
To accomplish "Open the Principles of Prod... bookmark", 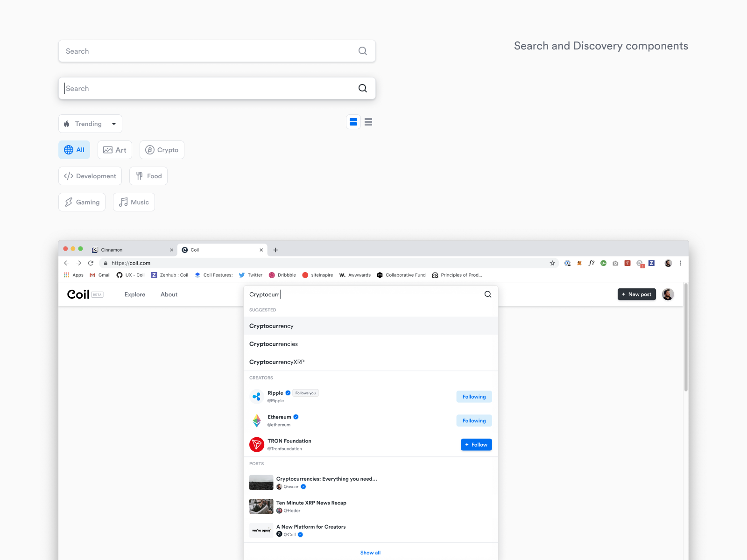I will click(457, 275).
